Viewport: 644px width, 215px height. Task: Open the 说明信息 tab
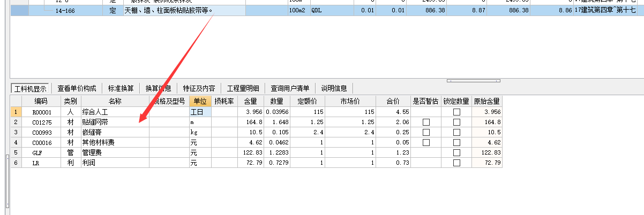click(334, 88)
